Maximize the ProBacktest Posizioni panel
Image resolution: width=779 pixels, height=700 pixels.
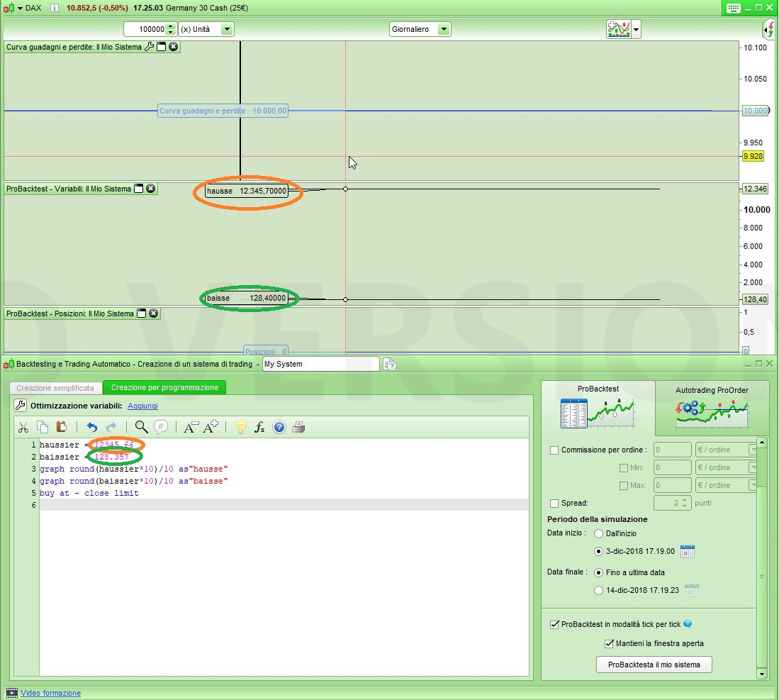coord(142,313)
